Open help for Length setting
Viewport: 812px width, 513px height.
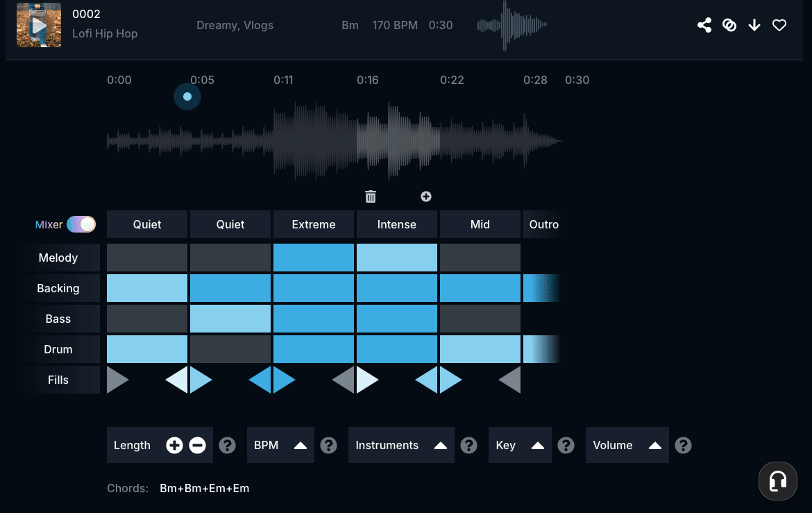pyautogui.click(x=227, y=445)
